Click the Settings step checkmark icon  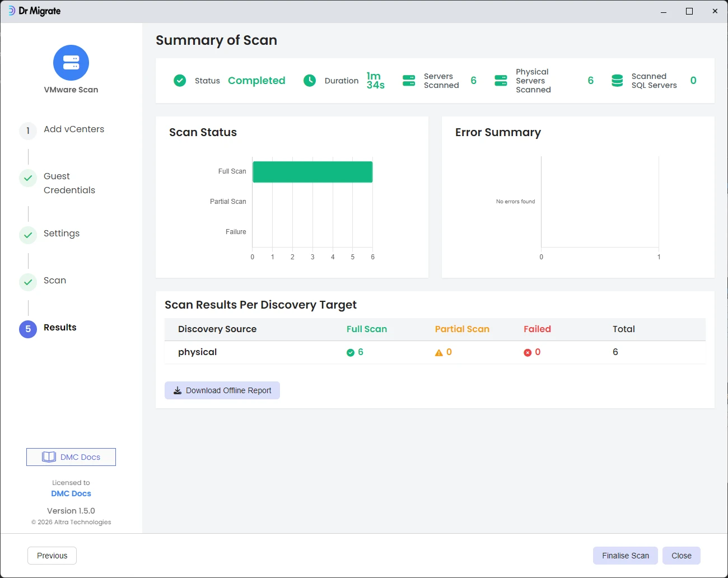[28, 235]
